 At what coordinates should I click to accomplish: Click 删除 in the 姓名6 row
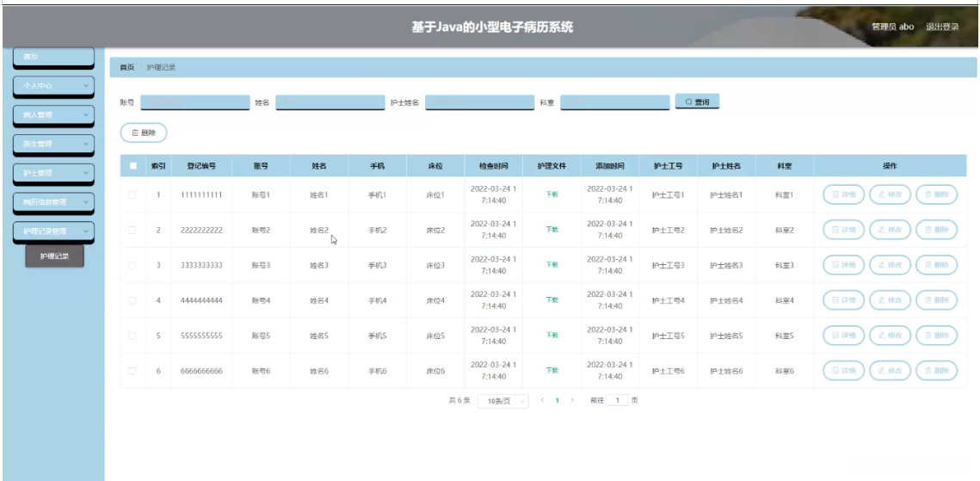tap(936, 371)
